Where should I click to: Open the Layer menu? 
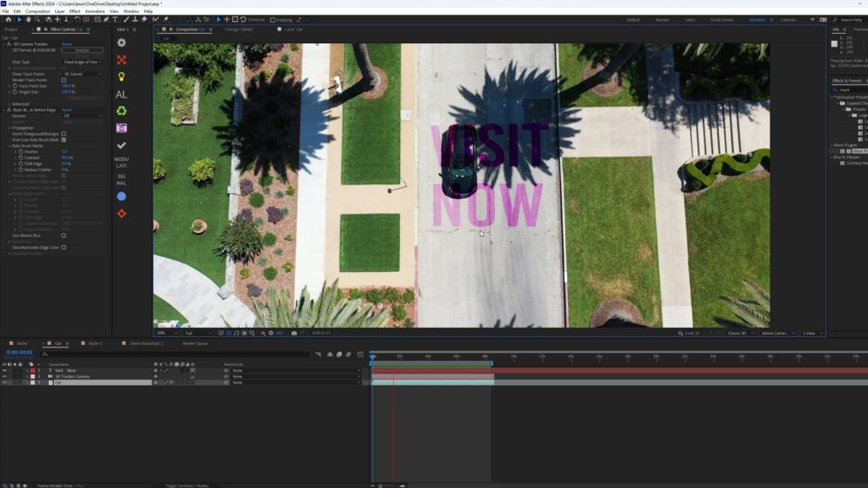point(60,11)
